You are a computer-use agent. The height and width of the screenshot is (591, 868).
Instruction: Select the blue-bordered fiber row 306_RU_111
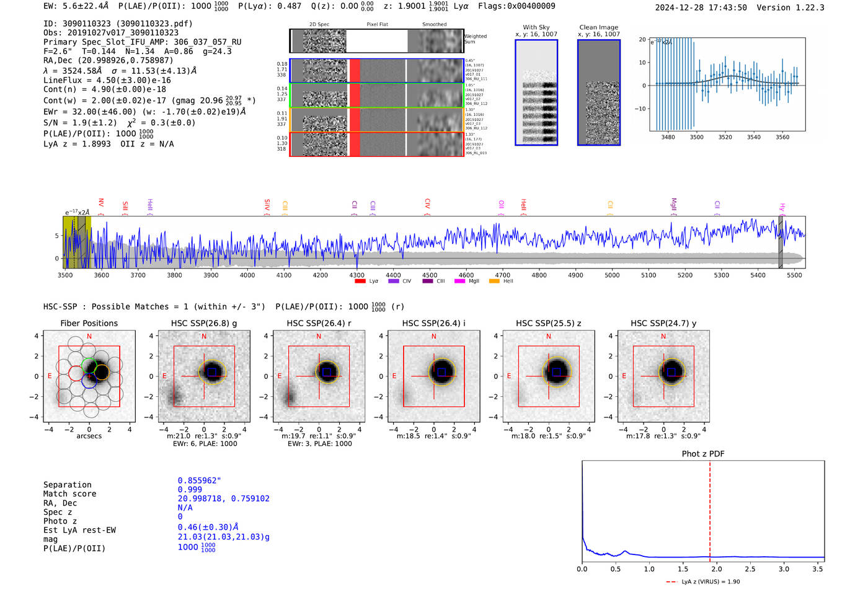click(376, 71)
